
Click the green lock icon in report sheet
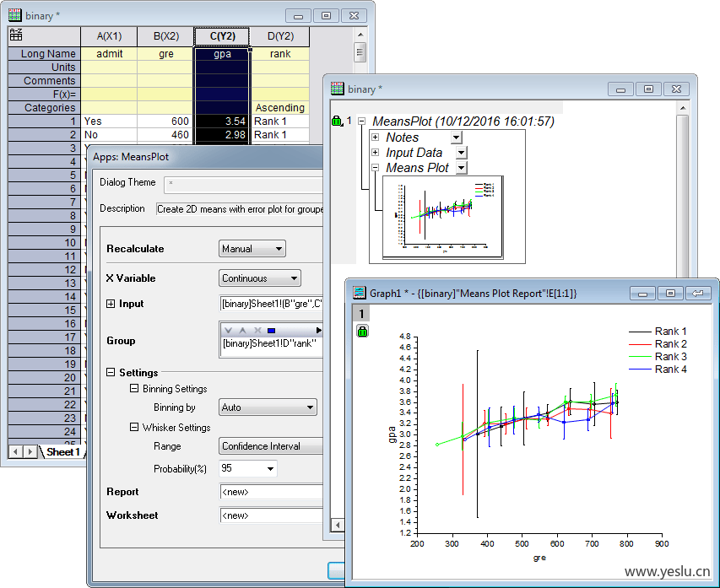click(338, 121)
